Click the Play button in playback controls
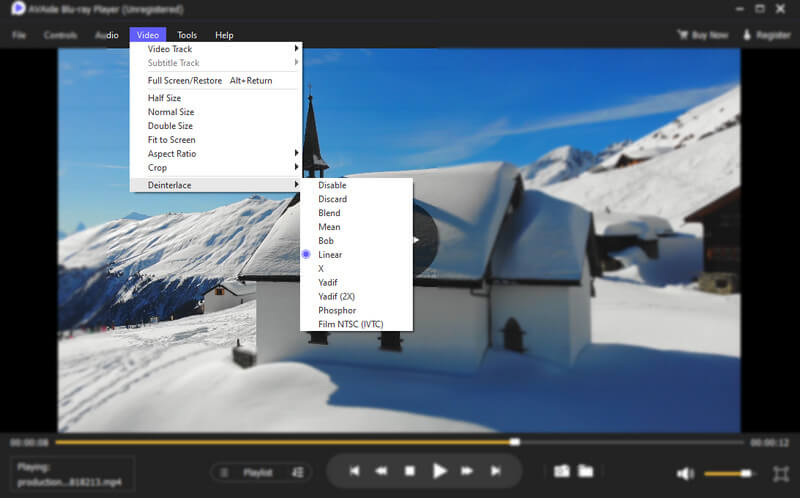The width and height of the screenshot is (800, 498). pyautogui.click(x=439, y=471)
